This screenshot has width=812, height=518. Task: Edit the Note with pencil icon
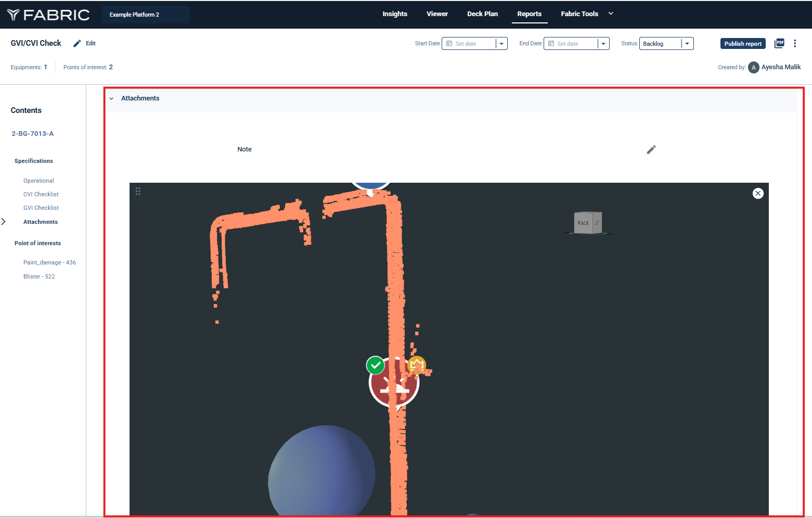tap(651, 150)
